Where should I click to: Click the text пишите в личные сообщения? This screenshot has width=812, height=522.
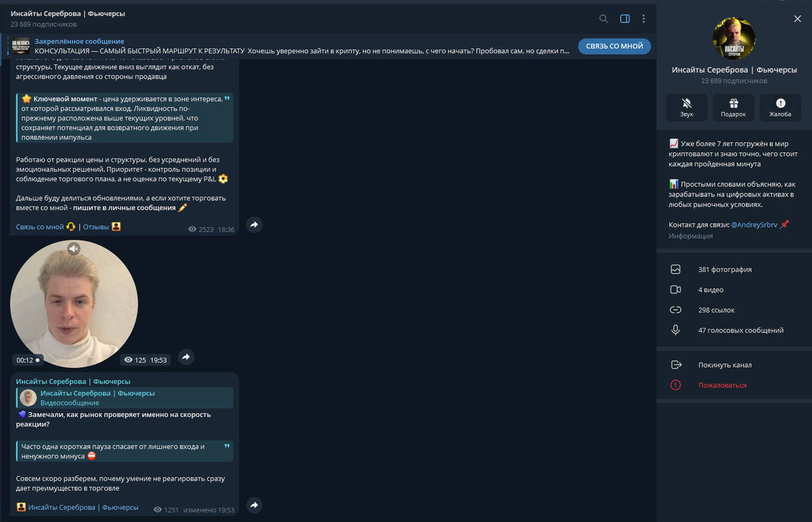click(x=125, y=208)
